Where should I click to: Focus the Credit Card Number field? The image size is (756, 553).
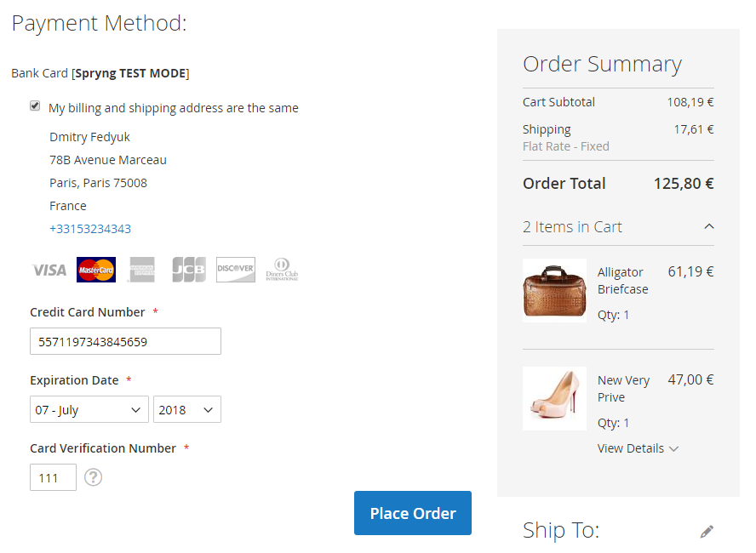coord(125,341)
